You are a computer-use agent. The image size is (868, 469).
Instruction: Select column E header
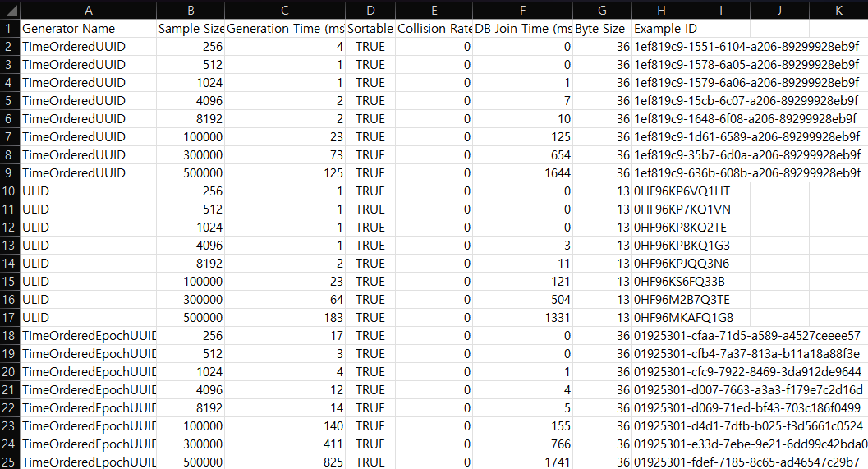pos(434,10)
